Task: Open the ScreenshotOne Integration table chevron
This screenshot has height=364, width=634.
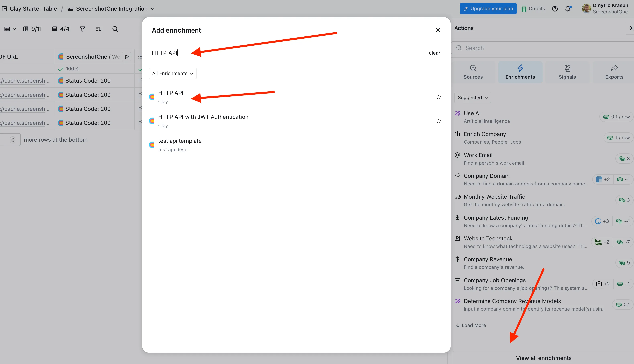Action: coord(153,8)
